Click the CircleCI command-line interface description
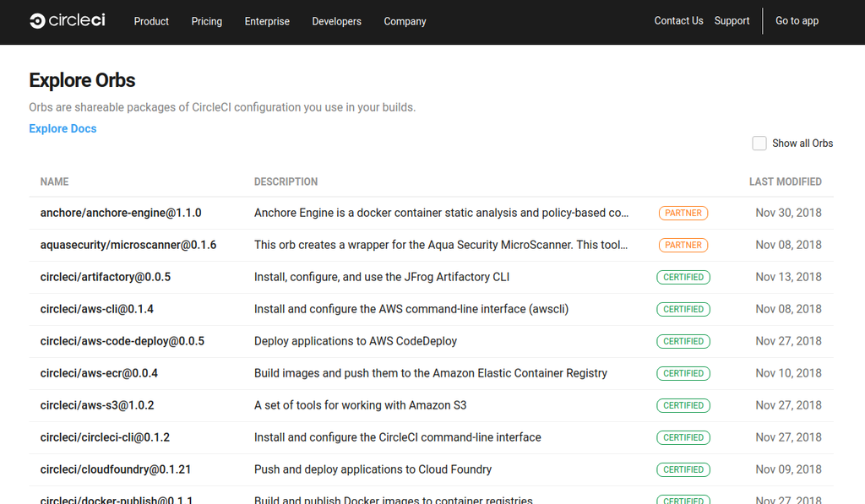The width and height of the screenshot is (865, 504). (x=398, y=437)
